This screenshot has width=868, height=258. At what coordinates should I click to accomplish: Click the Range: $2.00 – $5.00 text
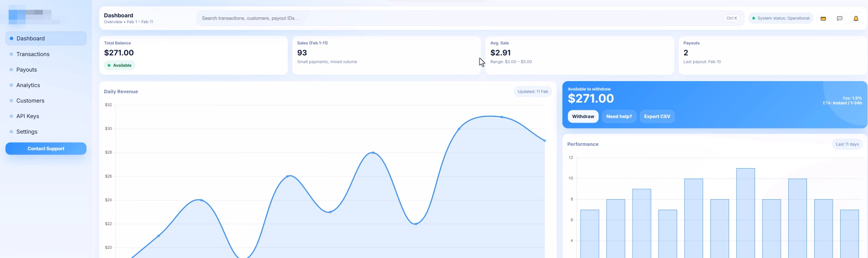[511, 62]
